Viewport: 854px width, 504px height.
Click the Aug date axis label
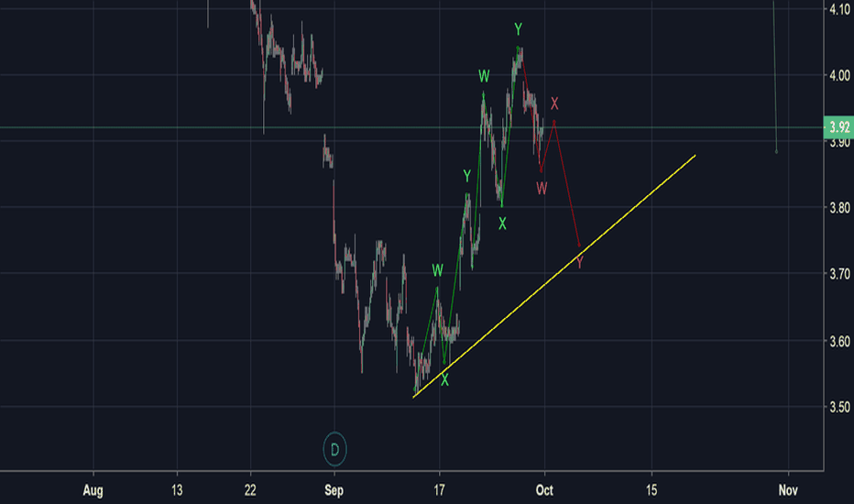tap(93, 490)
